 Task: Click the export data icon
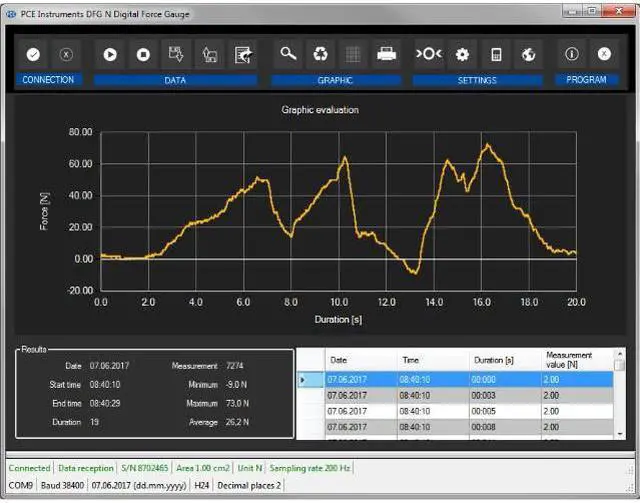pos(241,55)
